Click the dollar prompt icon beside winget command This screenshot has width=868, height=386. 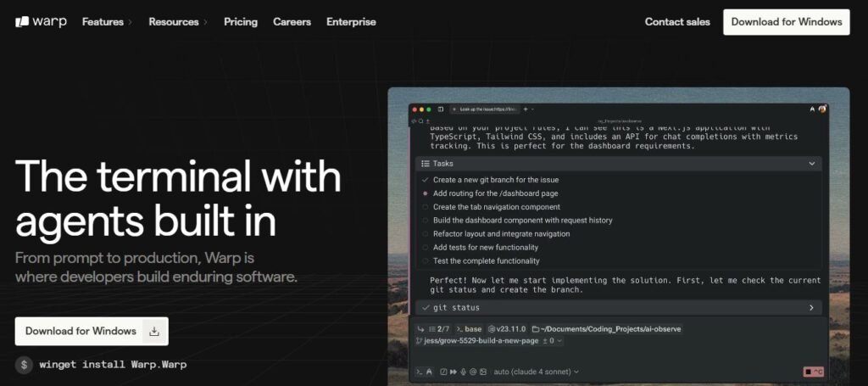25,365
